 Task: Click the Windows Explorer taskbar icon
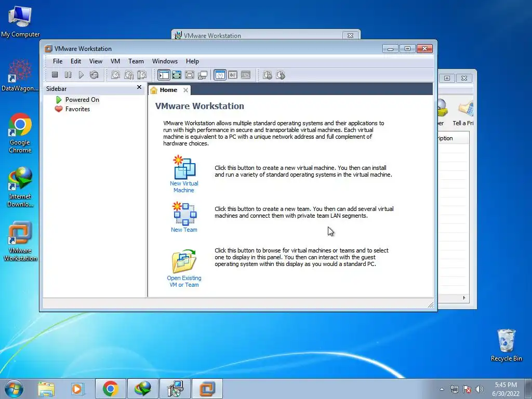tap(46, 389)
